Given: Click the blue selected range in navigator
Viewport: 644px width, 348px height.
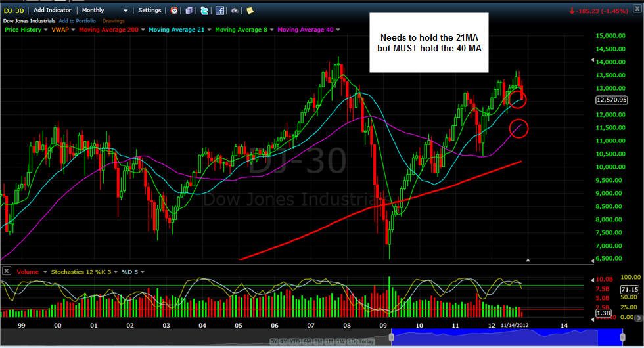Looking at the screenshot, I should [x=507, y=337].
